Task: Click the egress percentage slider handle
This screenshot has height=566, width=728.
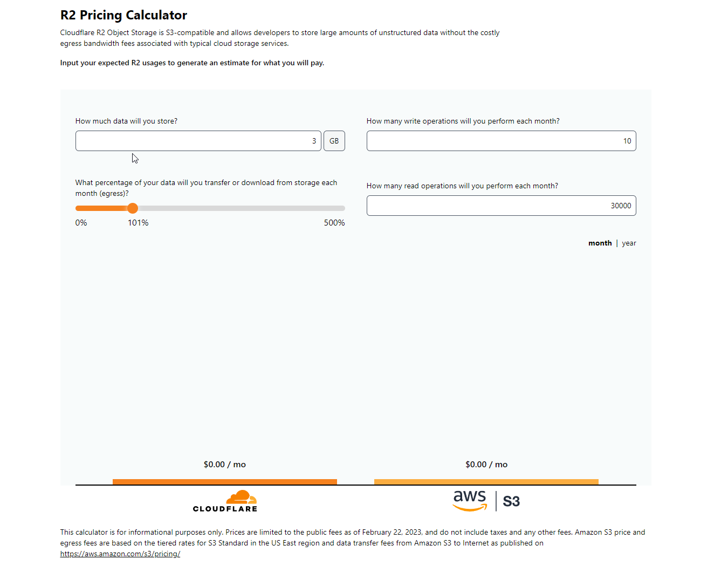Action: click(x=133, y=208)
